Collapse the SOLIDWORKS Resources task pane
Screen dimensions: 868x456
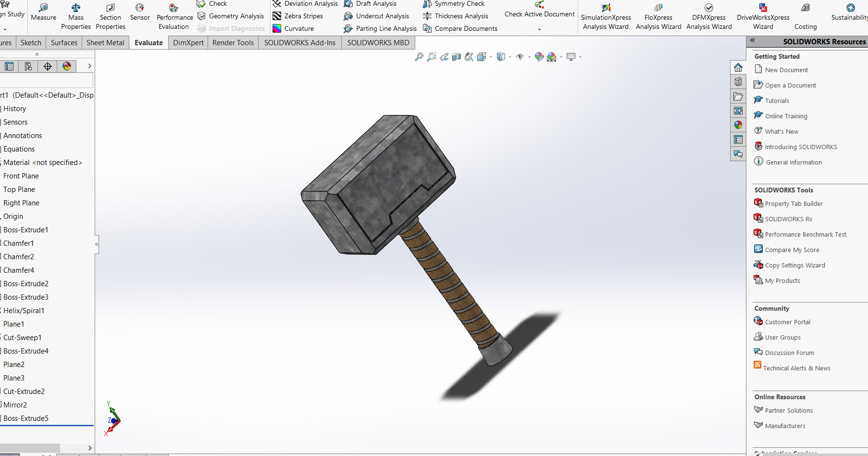(753, 41)
